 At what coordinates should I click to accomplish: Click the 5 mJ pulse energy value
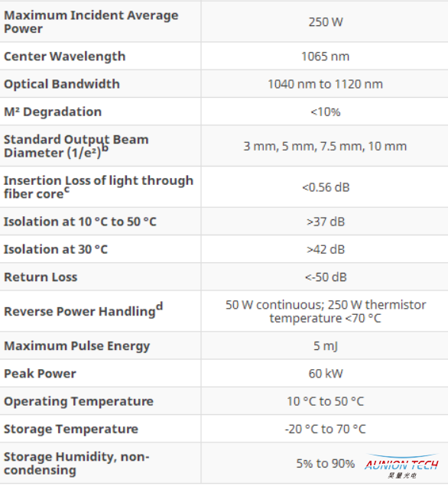[325, 346]
